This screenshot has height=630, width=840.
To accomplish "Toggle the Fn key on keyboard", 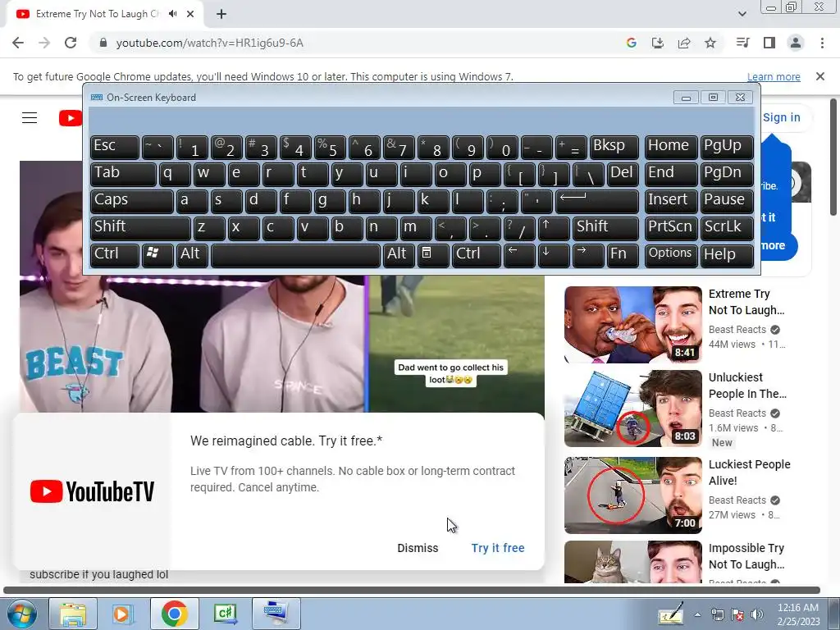I will click(623, 254).
